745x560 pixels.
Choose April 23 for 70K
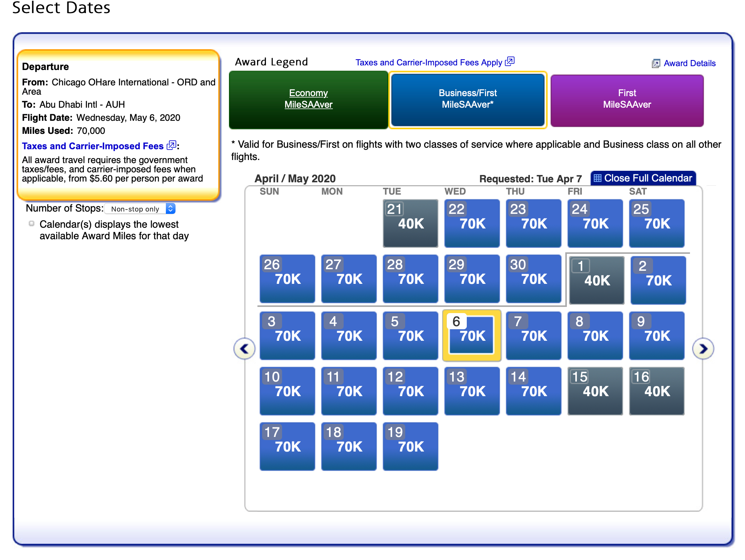coord(534,223)
